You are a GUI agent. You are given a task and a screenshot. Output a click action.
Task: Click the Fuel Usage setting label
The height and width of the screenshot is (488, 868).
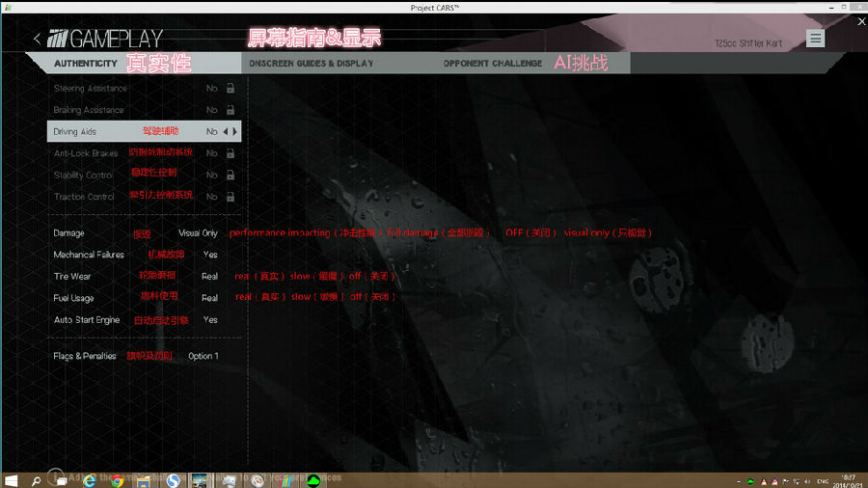pos(73,298)
